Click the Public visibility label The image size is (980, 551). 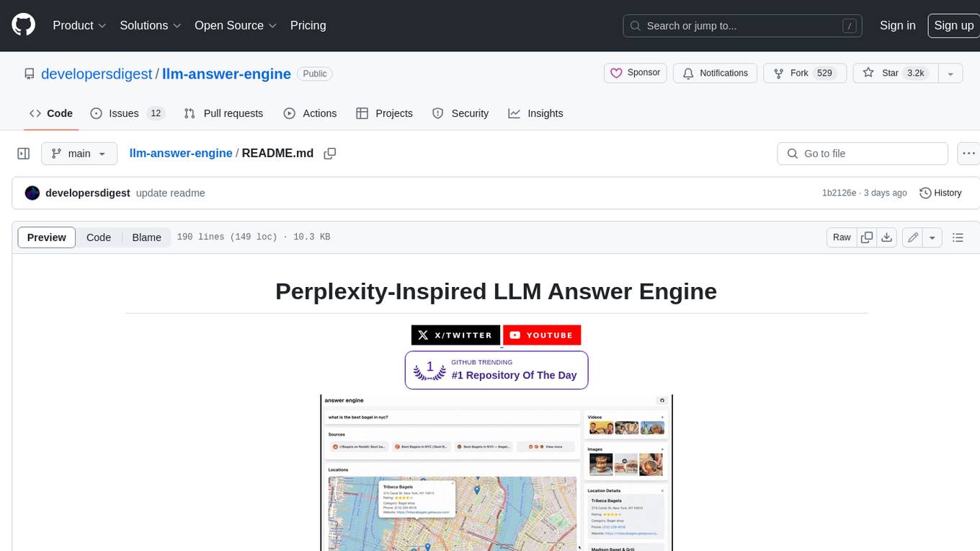(315, 74)
